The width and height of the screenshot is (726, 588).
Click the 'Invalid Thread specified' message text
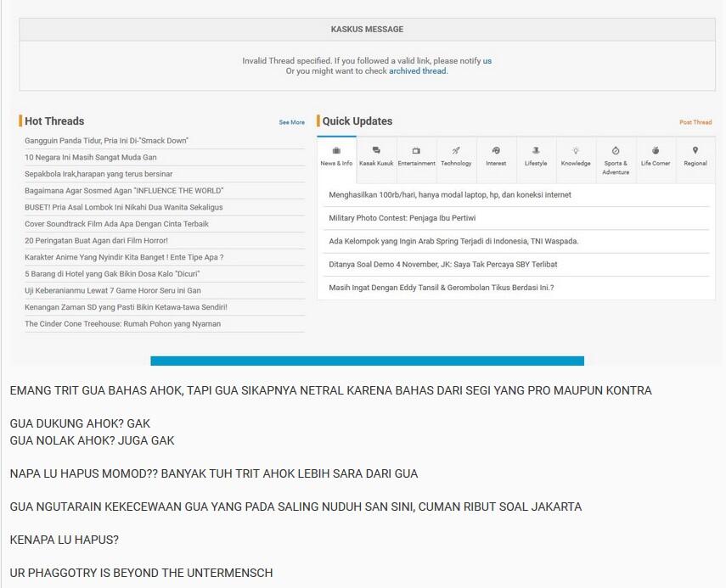coord(361,60)
